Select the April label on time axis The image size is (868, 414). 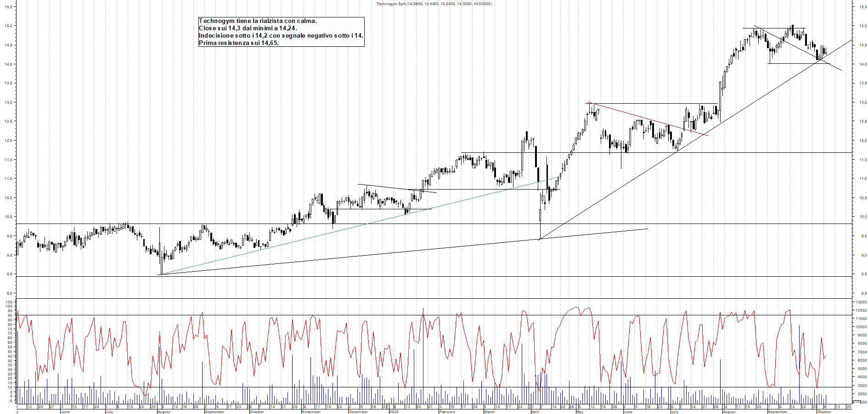point(535,412)
